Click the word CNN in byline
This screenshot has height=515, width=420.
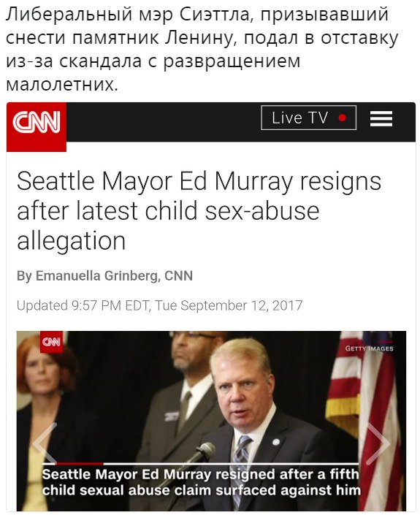pyautogui.click(x=178, y=275)
